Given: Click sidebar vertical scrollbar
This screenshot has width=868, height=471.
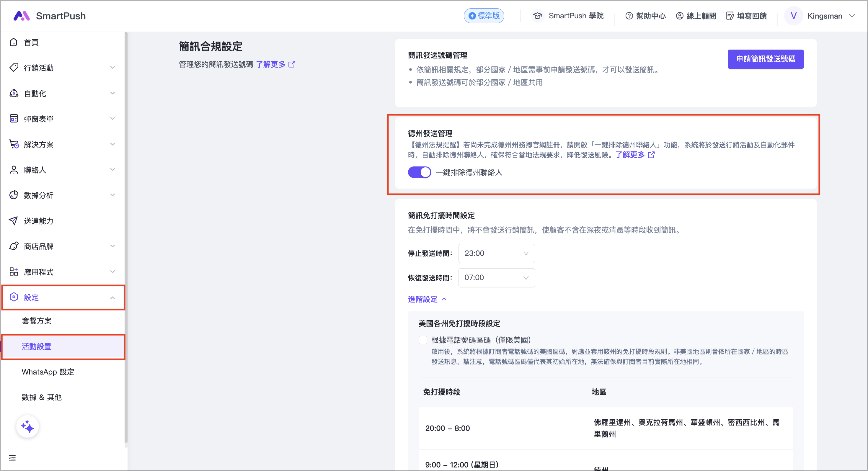Looking at the screenshot, I should click(126, 238).
